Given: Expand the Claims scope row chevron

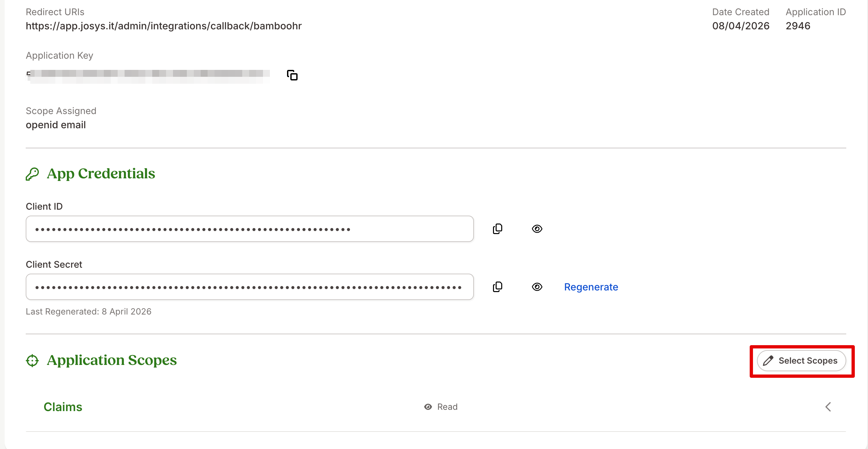Looking at the screenshot, I should pos(828,407).
